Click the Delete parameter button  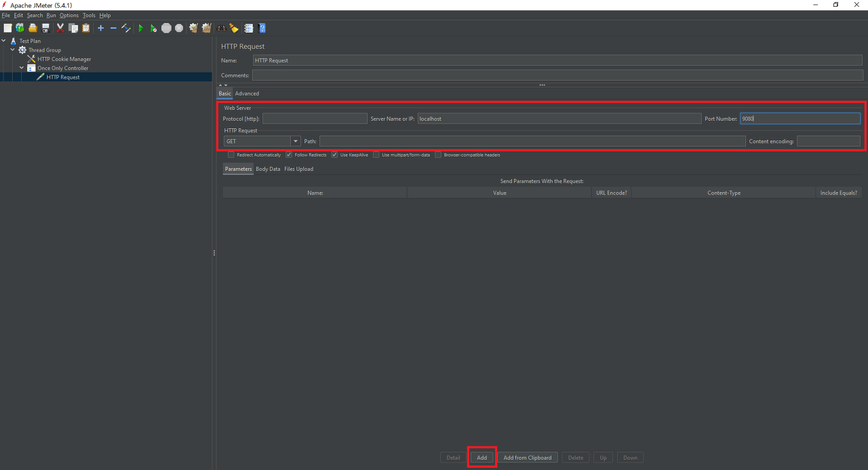[576, 458]
